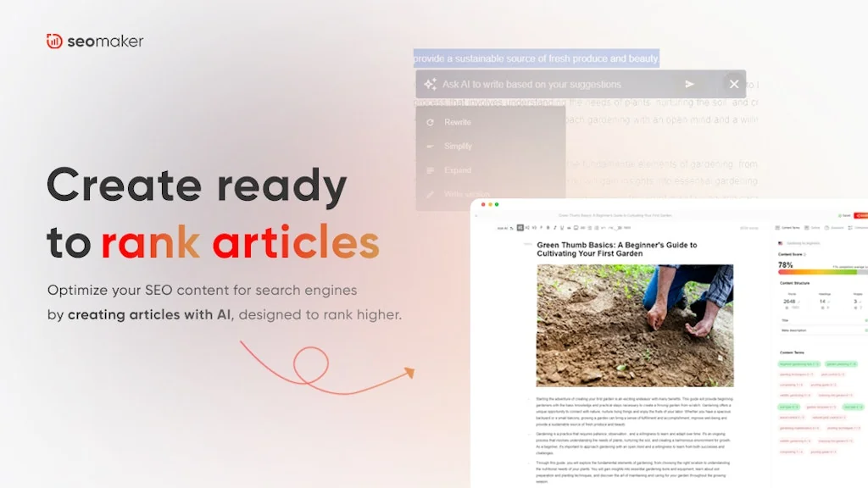868x488 pixels.
Task: Click the US flag country icon
Action: pyautogui.click(x=780, y=243)
